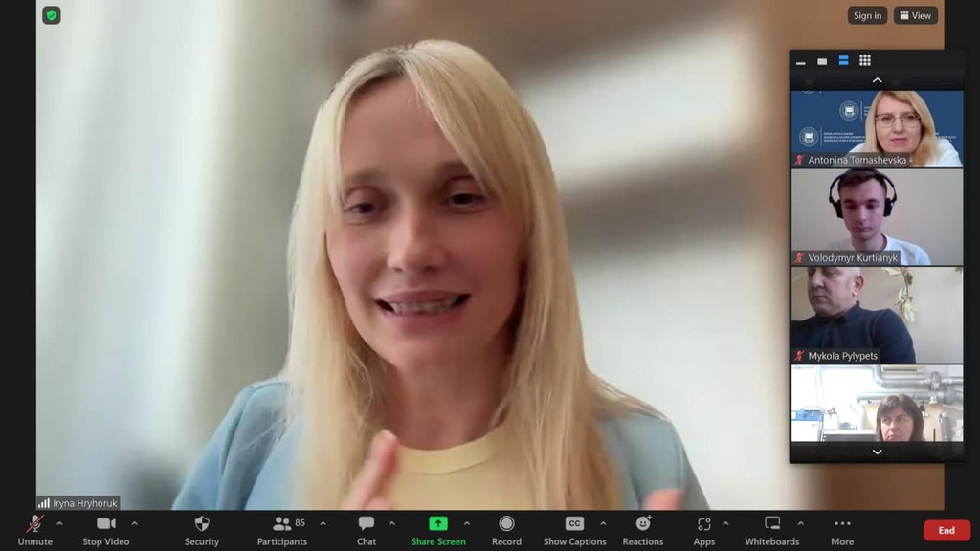Open the Participants list
This screenshot has height=551, width=980.
click(x=281, y=530)
